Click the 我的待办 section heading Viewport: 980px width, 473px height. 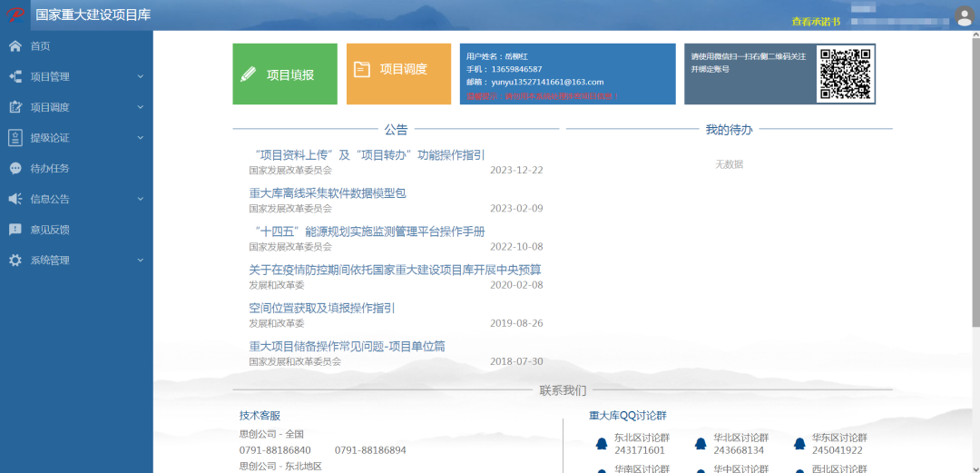coord(730,130)
